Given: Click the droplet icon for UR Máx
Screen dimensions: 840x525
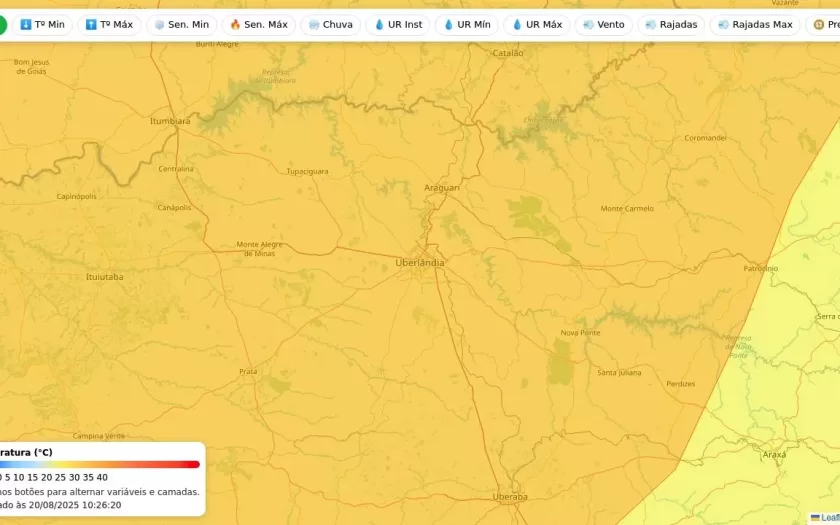Looking at the screenshot, I should pyautogui.click(x=517, y=24).
